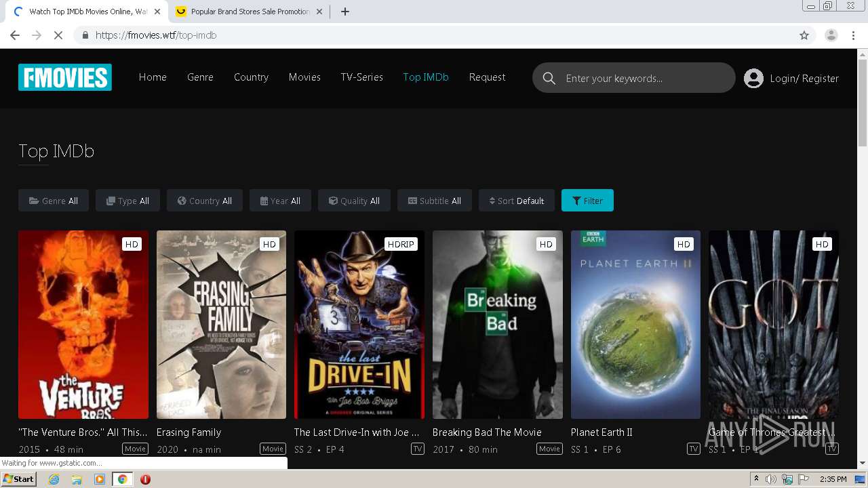Click the action center flag icon
This screenshot has width=868, height=488.
pos(803,479)
